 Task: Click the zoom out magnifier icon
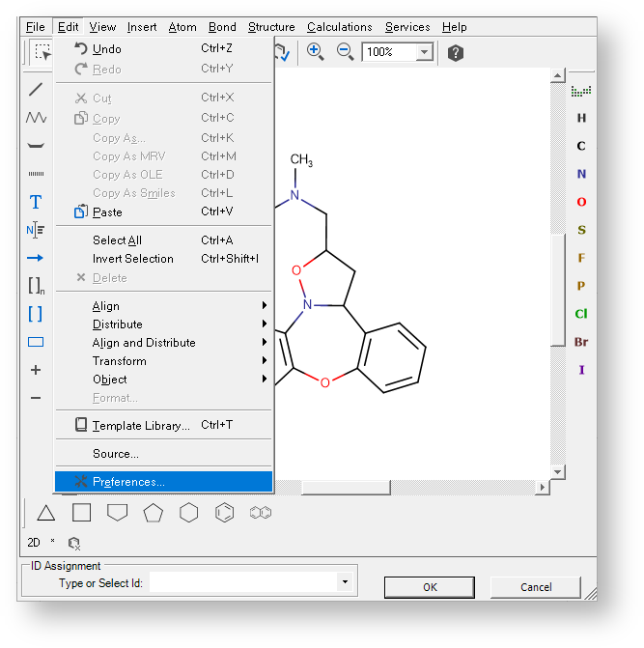click(345, 52)
